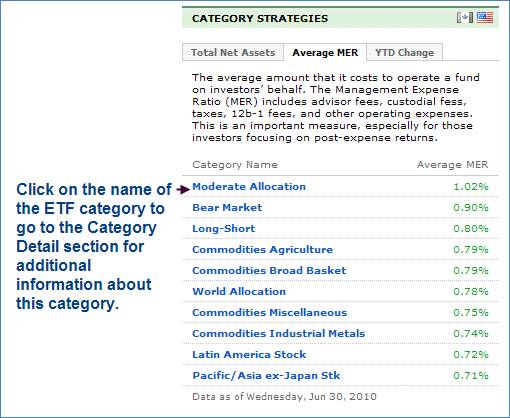Screen dimensions: 510x418
Task: Go to Latin America Stock category
Action: point(249,355)
